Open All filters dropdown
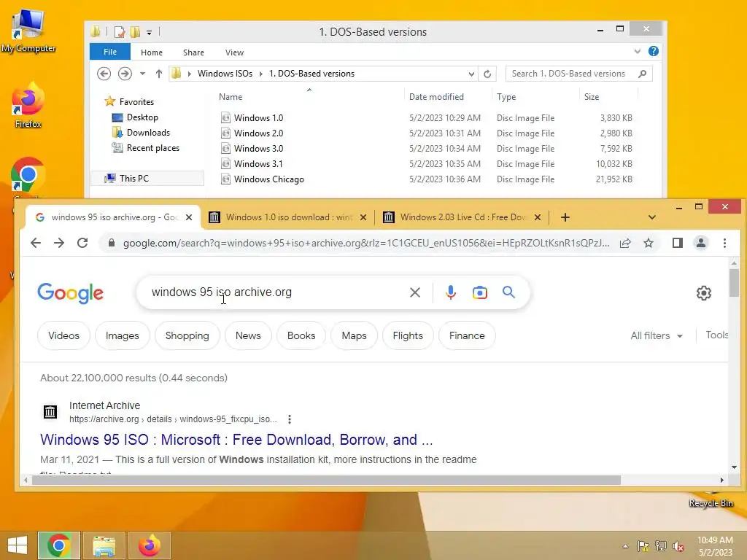The image size is (747, 560). (657, 335)
